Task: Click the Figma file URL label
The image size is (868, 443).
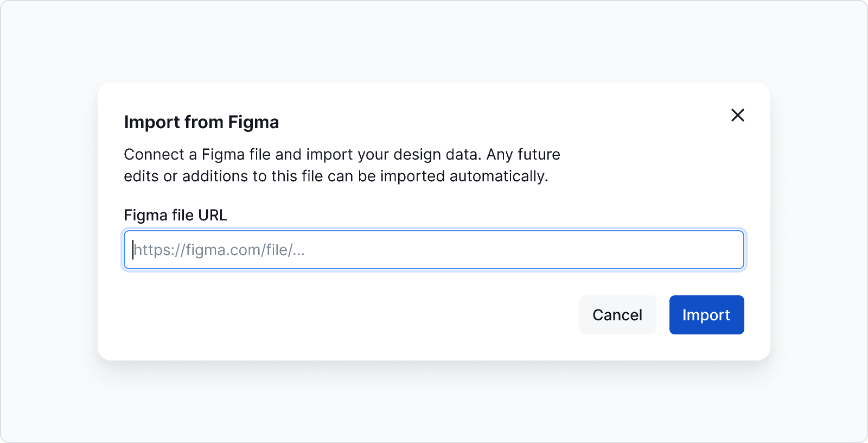Action: 175,215
